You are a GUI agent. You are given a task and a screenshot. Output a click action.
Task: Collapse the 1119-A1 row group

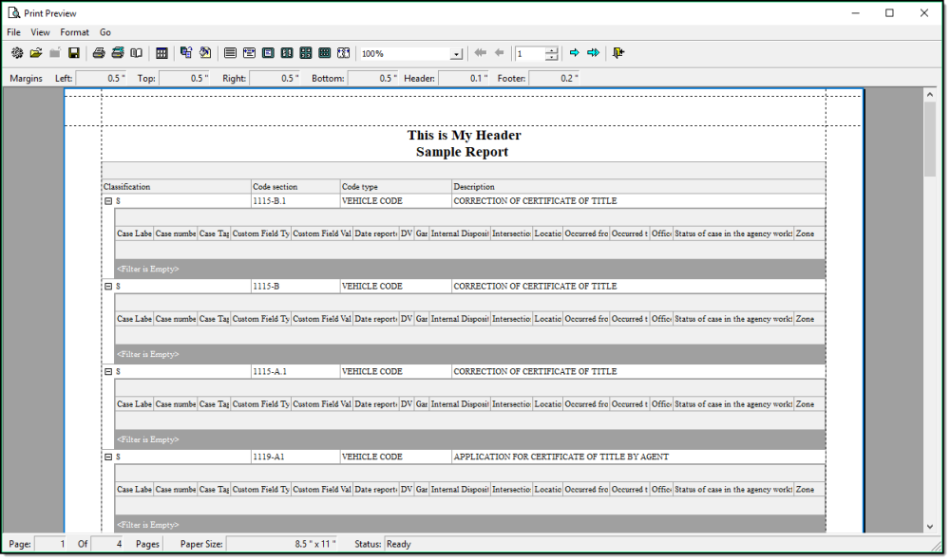(x=108, y=457)
